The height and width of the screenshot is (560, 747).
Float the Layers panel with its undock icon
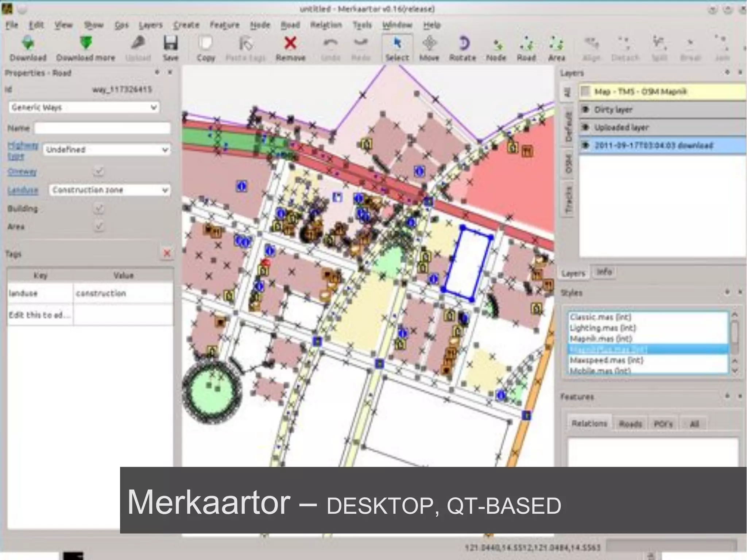[x=727, y=72]
